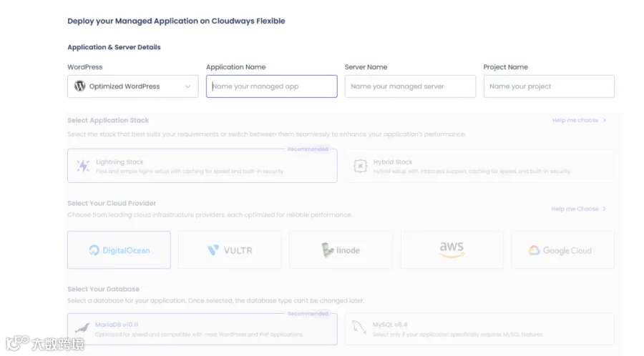
Task: Click the Google Cloud logo icon
Action: click(534, 250)
